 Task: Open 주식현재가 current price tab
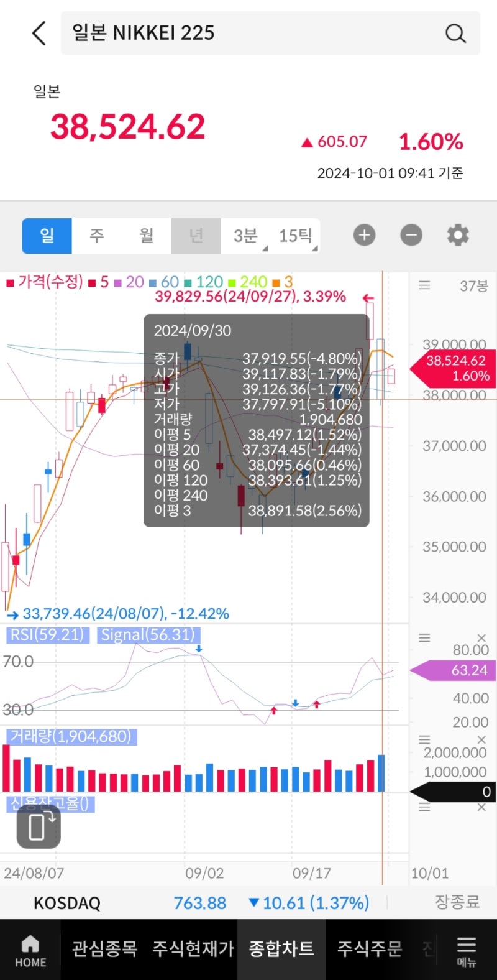[x=193, y=949]
